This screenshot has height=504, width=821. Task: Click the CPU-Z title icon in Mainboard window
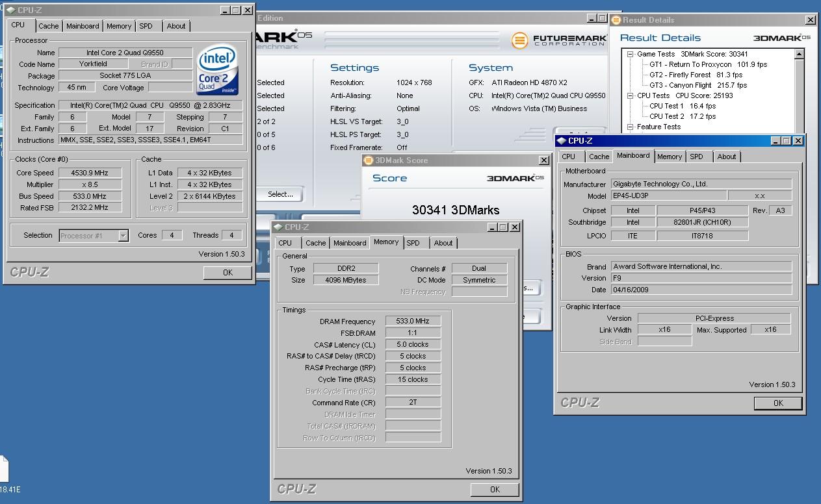click(562, 141)
